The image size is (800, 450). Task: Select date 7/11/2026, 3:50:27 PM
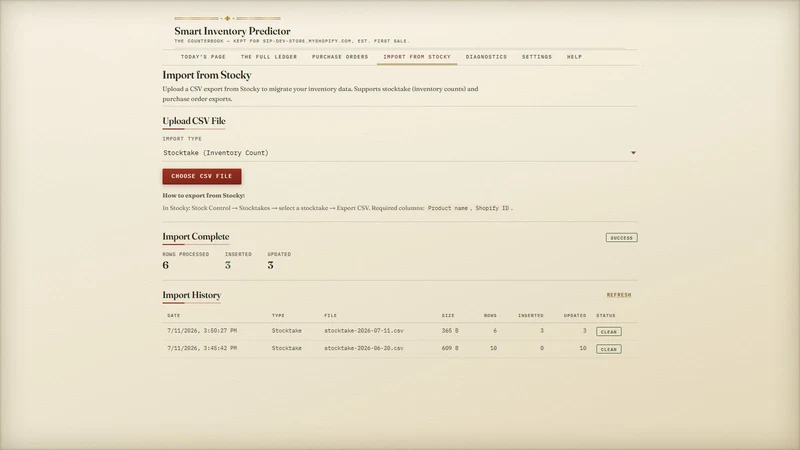click(202, 331)
